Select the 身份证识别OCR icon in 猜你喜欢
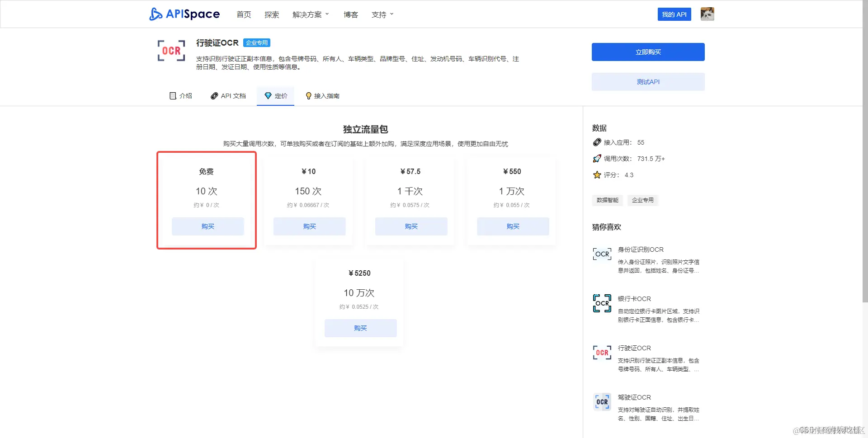Screen dimensions: 868x438 click(602, 254)
